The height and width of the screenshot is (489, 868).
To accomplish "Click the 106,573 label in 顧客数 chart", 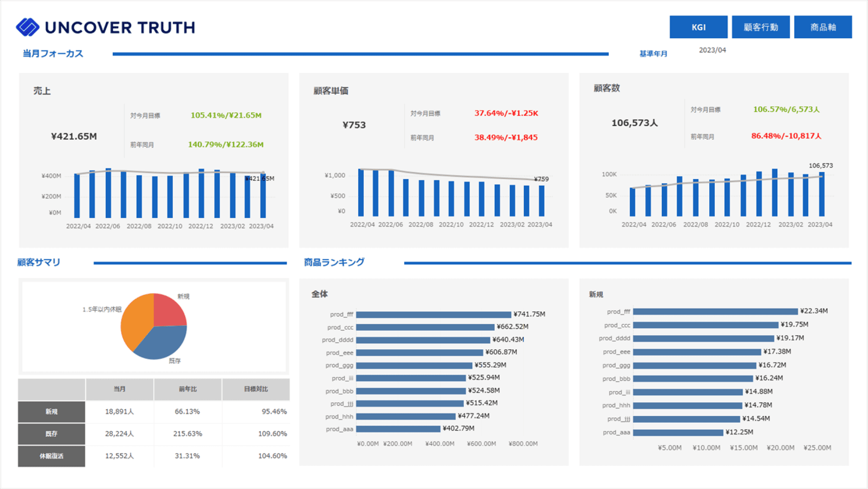I will 821,165.
